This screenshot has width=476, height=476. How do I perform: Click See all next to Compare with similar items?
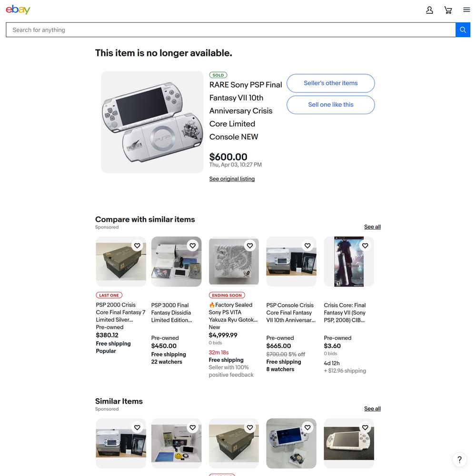pos(372,227)
